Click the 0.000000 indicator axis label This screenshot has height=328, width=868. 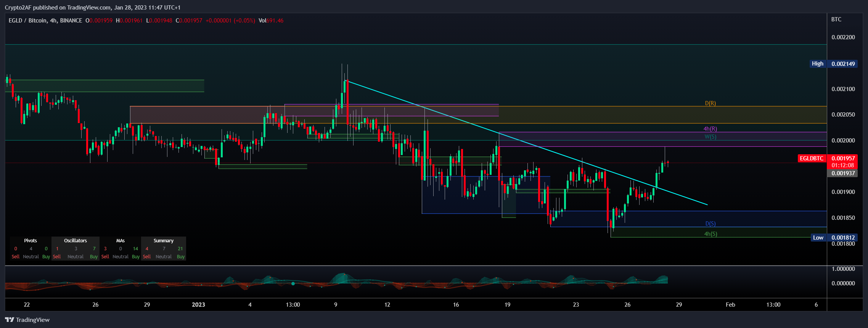[843, 283]
